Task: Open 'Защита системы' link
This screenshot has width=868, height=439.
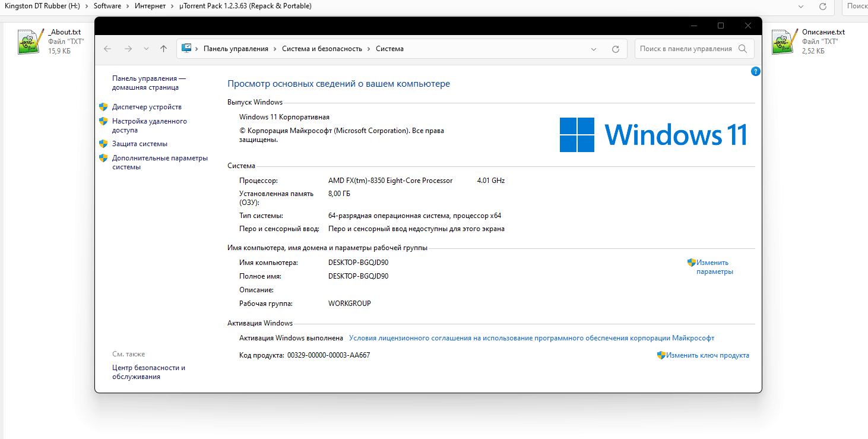Action: tap(140, 144)
